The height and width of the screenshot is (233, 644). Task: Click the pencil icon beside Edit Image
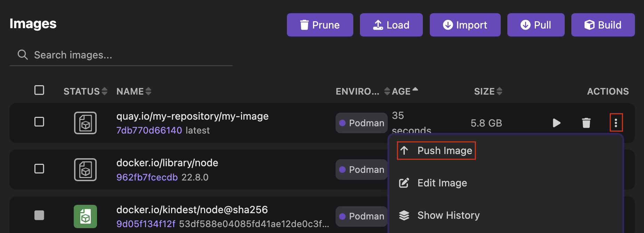(x=404, y=183)
